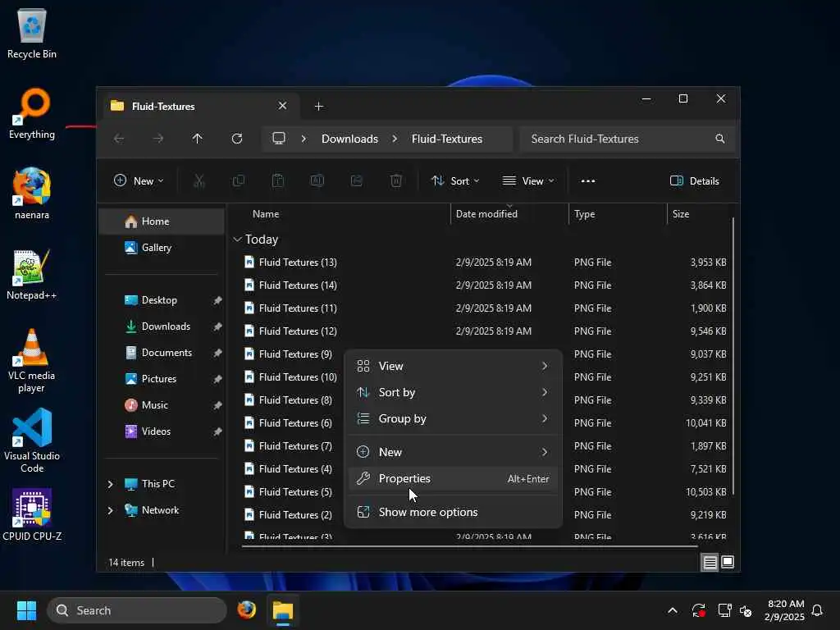840x630 pixels.
Task: Expand breadcrumb chevron before Fluid-Textures
Action: coord(395,139)
